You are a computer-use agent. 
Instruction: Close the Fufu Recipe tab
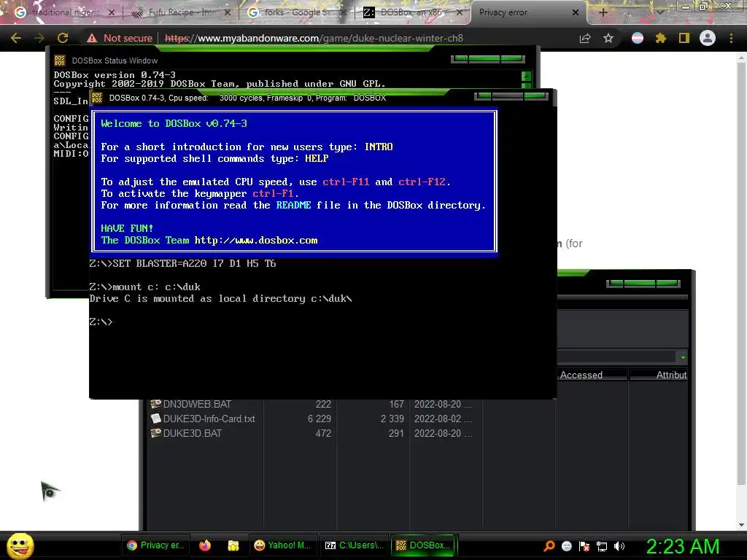228,12
